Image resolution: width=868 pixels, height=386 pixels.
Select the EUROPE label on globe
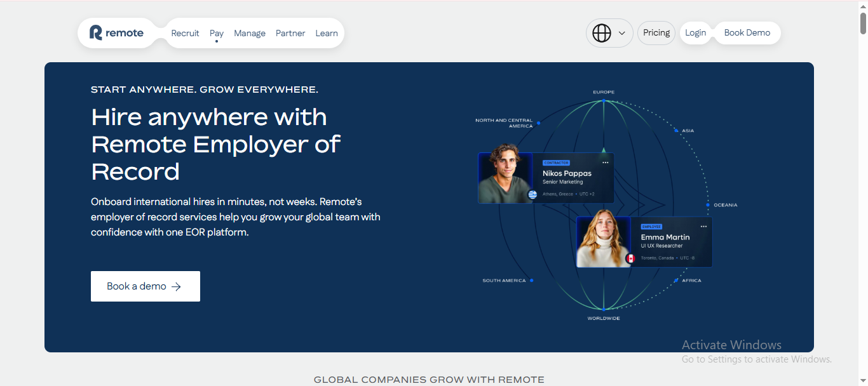pyautogui.click(x=604, y=92)
